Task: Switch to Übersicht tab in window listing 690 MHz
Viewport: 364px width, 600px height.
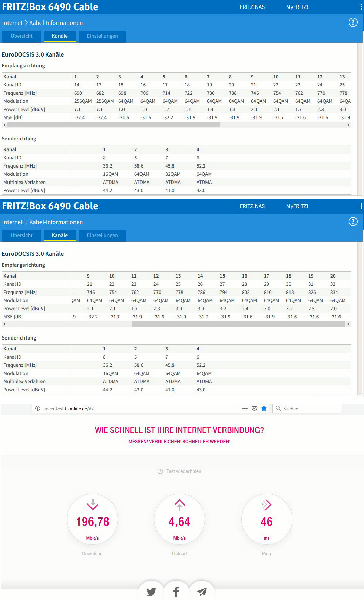Action: click(x=21, y=36)
